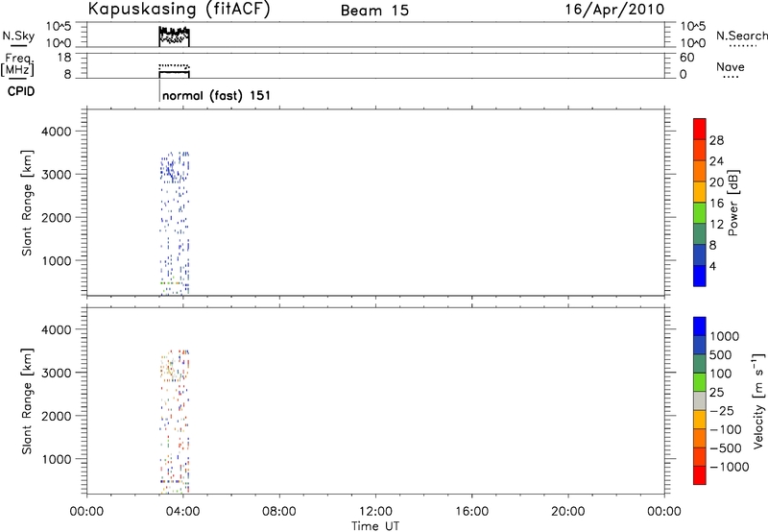Click the orange Power colorbar segment between 20 and 24

700,171
